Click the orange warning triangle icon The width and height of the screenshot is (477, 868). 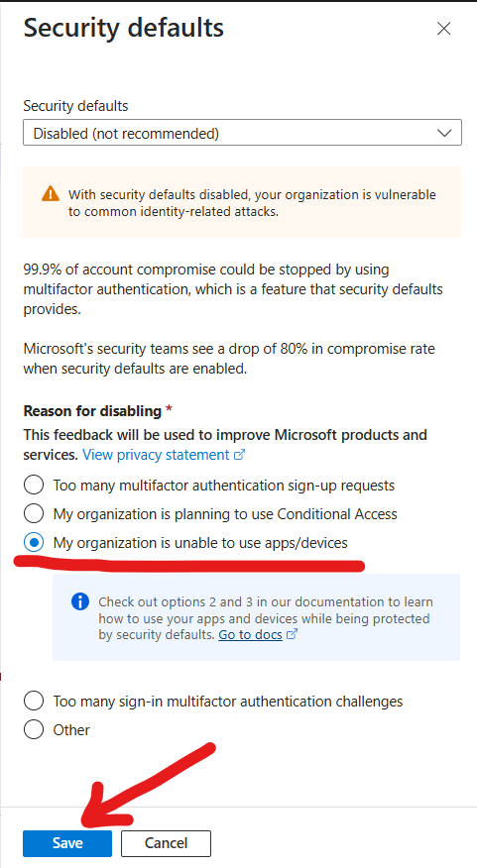[x=51, y=194]
